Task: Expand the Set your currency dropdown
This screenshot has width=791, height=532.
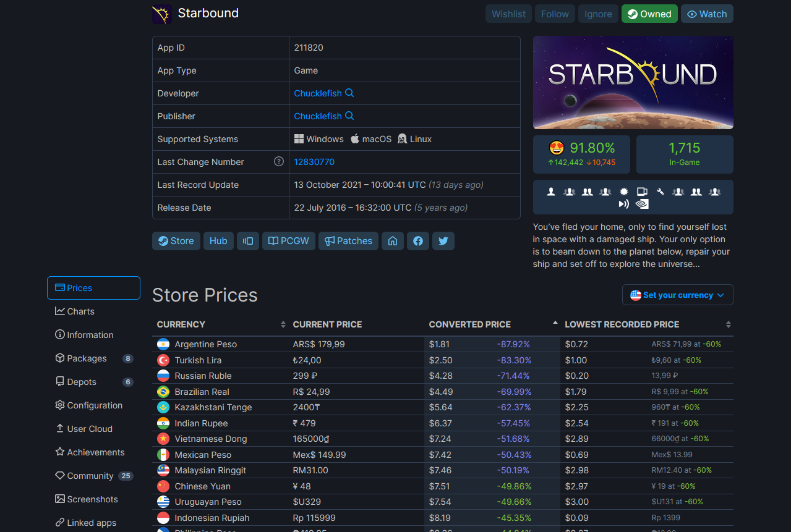Action: tap(678, 295)
